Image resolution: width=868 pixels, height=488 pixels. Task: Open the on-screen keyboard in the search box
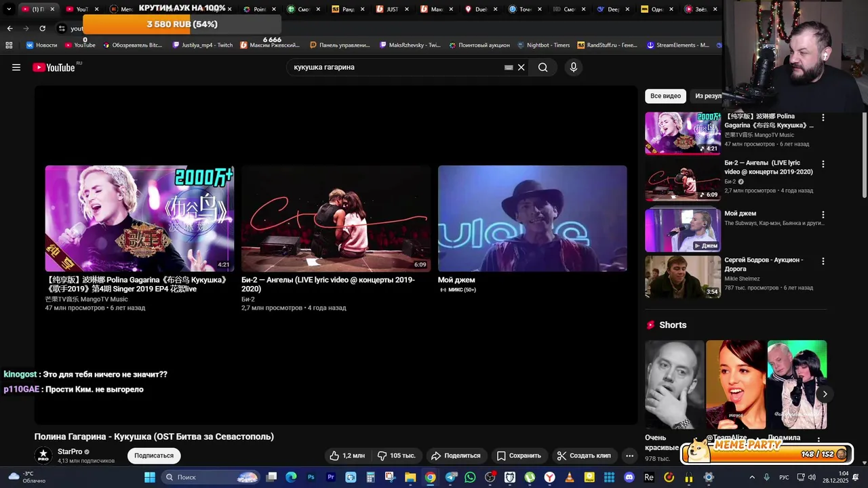(x=509, y=67)
